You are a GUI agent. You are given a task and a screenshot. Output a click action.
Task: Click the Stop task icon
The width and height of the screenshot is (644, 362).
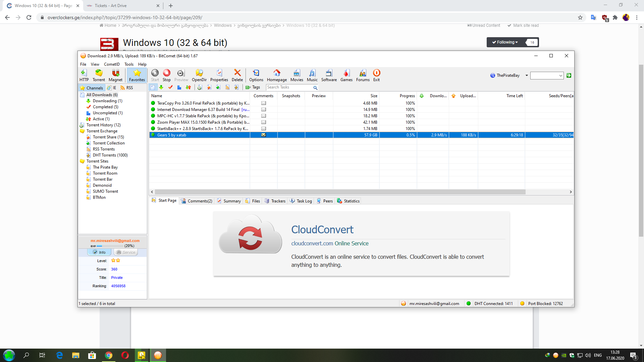pyautogui.click(x=167, y=75)
